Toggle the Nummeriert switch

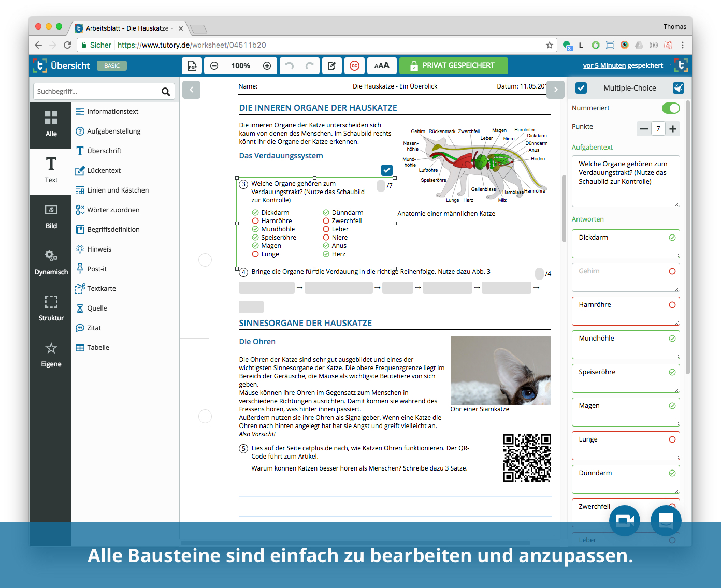click(671, 108)
